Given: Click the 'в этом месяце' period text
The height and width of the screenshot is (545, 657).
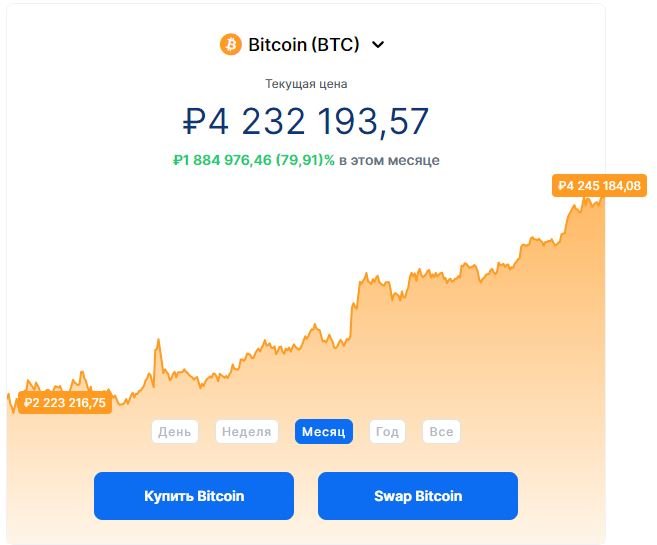Looking at the screenshot, I should click(x=389, y=160).
